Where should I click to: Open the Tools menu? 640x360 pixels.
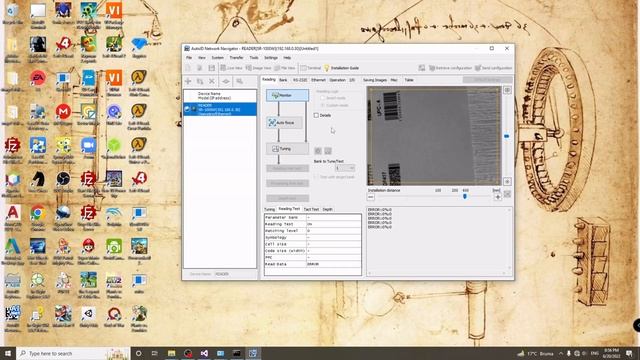(x=254, y=58)
